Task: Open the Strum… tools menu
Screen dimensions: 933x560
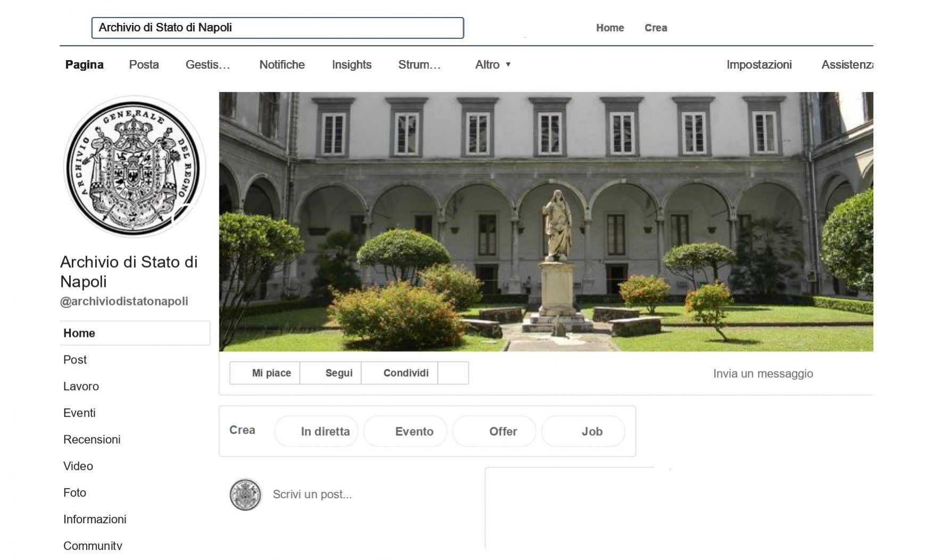Action: [x=420, y=64]
